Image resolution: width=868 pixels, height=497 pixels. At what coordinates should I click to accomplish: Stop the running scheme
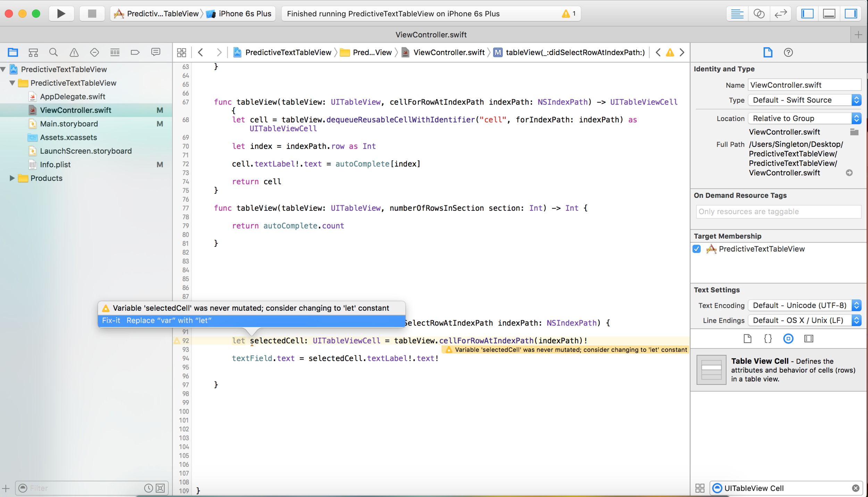[x=92, y=14]
